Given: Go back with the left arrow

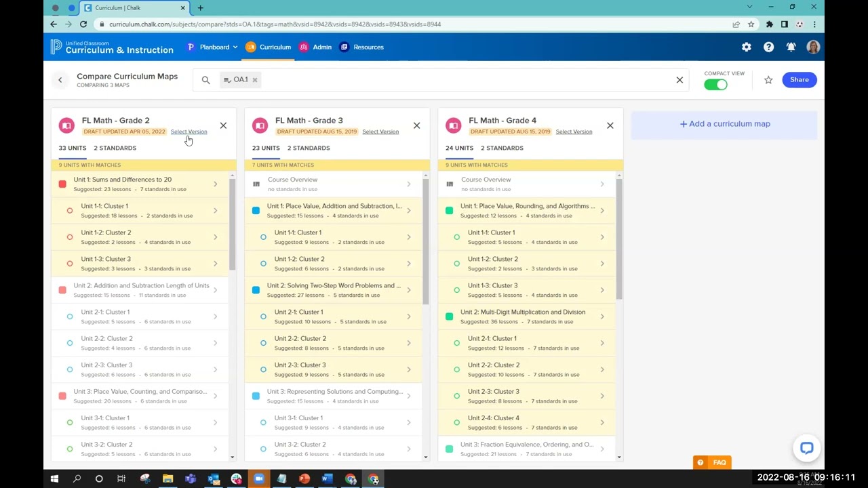Looking at the screenshot, I should (60, 80).
